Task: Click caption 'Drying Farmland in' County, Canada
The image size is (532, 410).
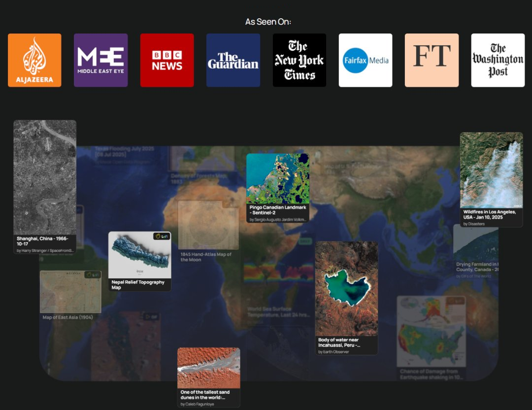Action: (477, 267)
